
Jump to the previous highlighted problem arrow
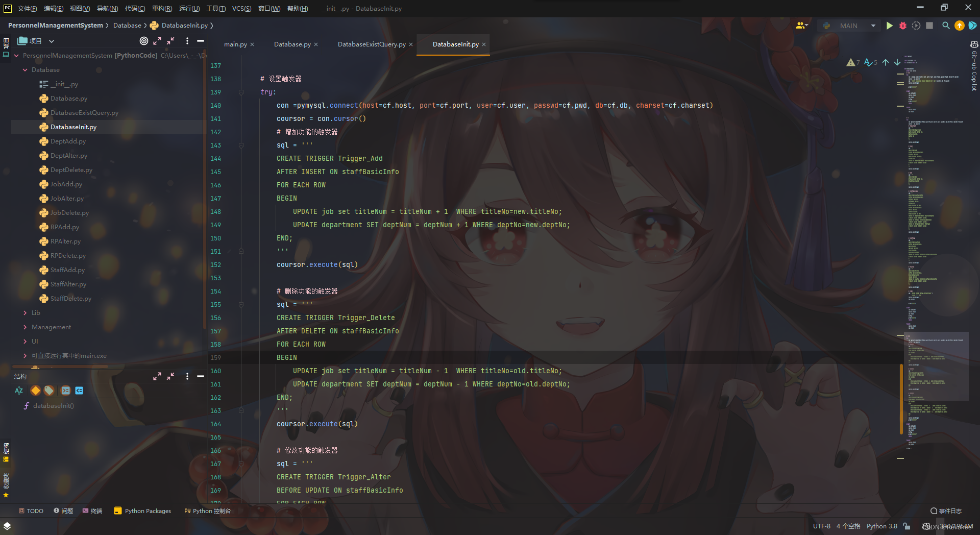pyautogui.click(x=886, y=62)
